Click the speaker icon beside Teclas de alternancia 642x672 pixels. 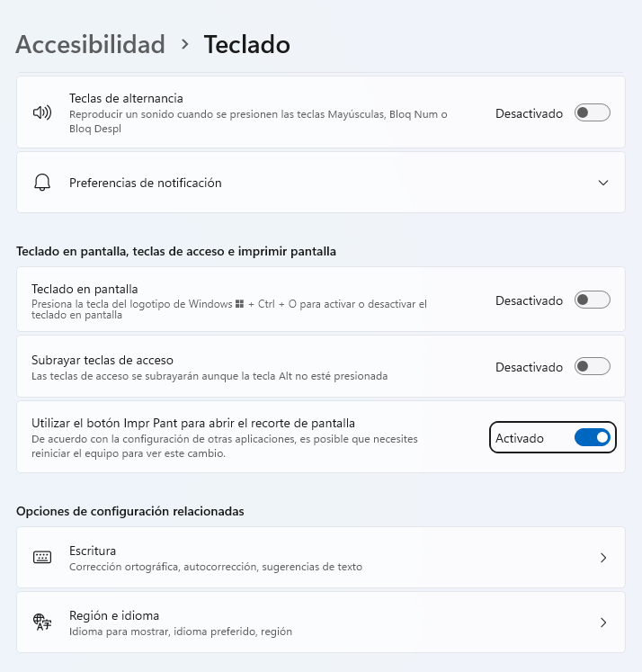click(x=42, y=113)
